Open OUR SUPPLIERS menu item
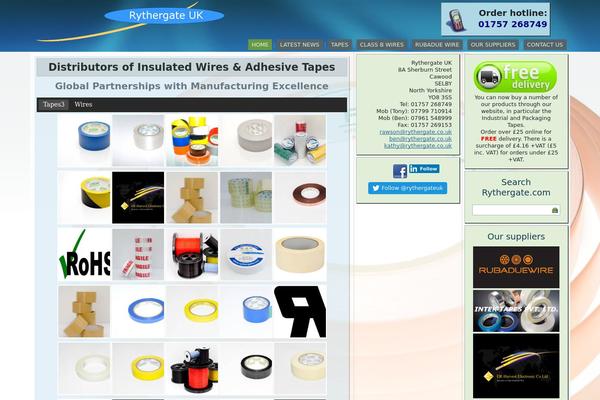The width and height of the screenshot is (600, 400). point(493,45)
